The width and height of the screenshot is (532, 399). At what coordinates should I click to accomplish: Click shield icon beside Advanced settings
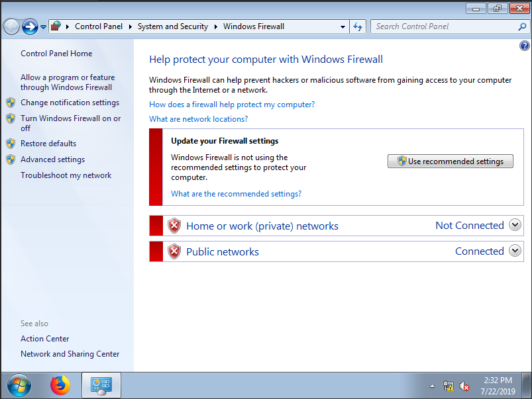click(x=11, y=159)
